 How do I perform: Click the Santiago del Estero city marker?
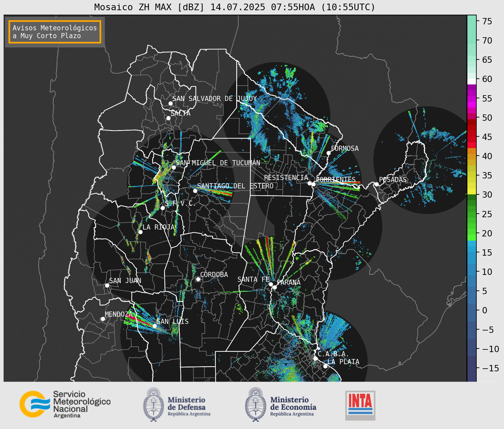(x=195, y=191)
